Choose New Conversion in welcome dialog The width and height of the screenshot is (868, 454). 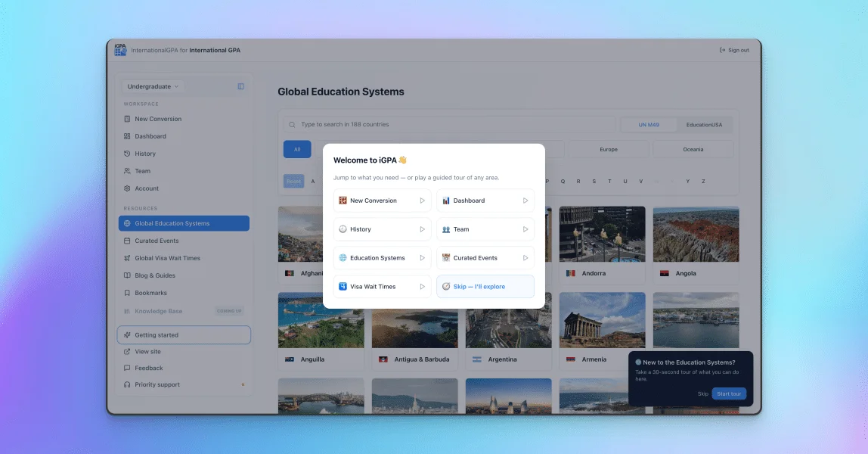[383, 201]
